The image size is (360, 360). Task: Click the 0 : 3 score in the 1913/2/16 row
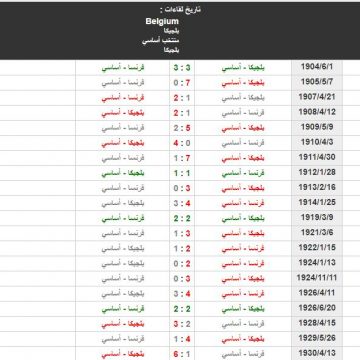point(182,188)
